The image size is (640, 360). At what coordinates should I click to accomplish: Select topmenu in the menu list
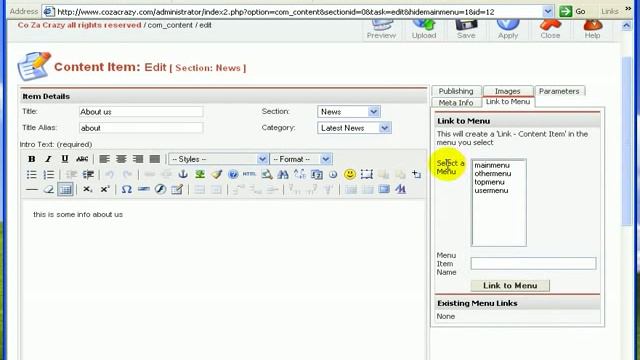point(489,182)
